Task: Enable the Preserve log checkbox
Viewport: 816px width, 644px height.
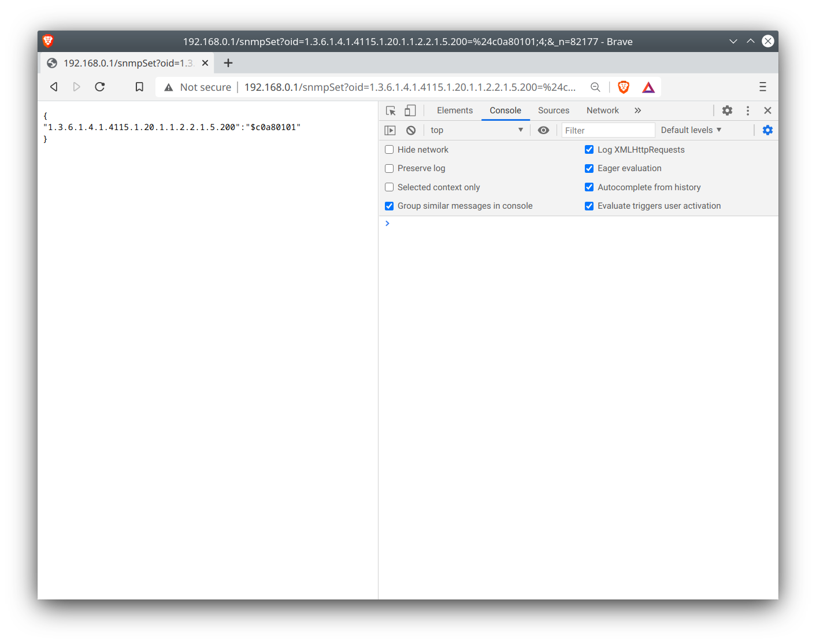Action: point(389,168)
